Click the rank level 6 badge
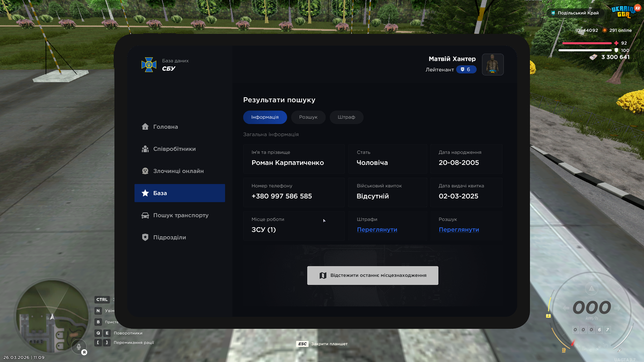The height and width of the screenshot is (362, 644). pos(466,69)
